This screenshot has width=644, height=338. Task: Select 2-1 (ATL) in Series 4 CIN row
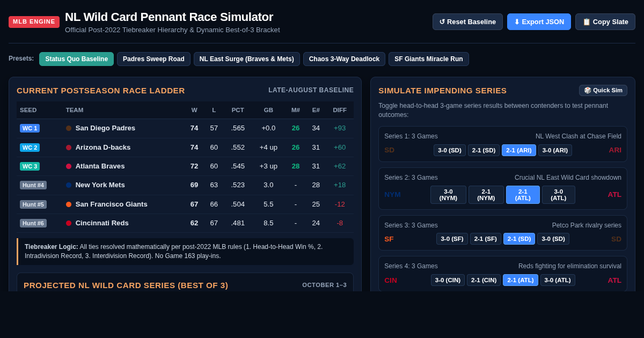coord(521,280)
